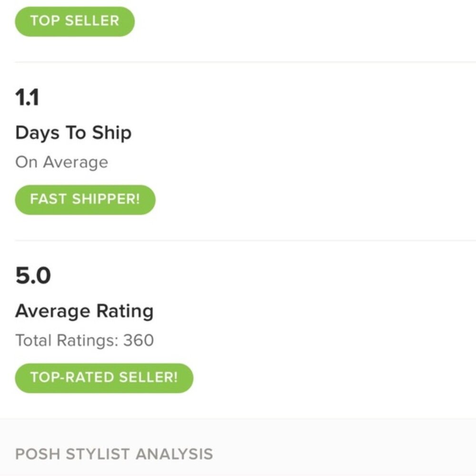Viewport: 476px width, 476px height.
Task: Click the word Ship in the shipping heading
Action: click(x=111, y=133)
